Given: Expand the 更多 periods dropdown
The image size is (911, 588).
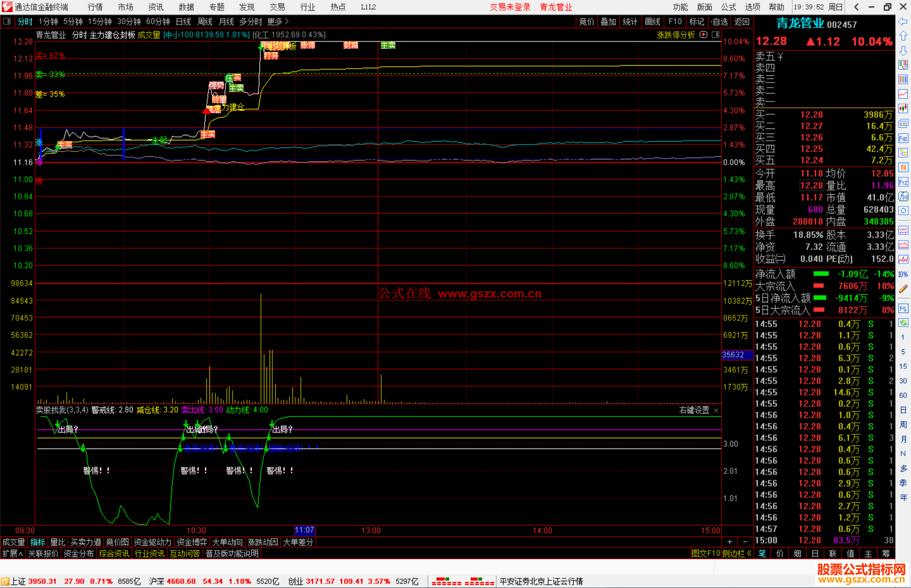Looking at the screenshot, I should click(278, 21).
